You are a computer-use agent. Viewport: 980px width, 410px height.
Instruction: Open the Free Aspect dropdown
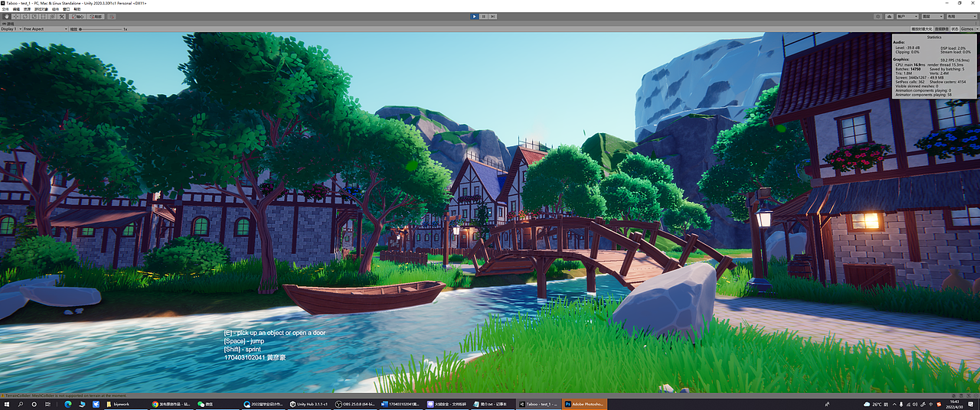coord(45,29)
